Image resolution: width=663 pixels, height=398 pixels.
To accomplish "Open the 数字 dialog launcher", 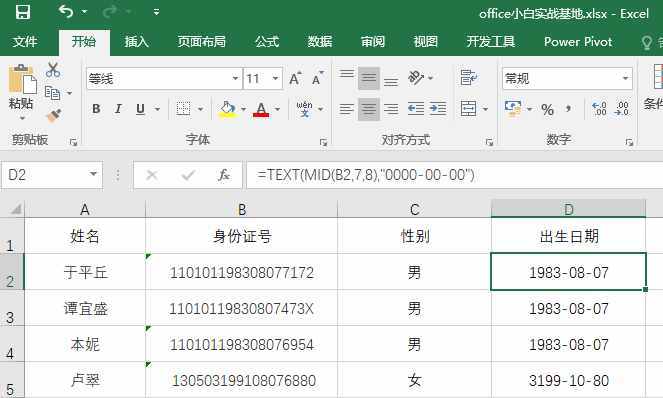I will 629,143.
